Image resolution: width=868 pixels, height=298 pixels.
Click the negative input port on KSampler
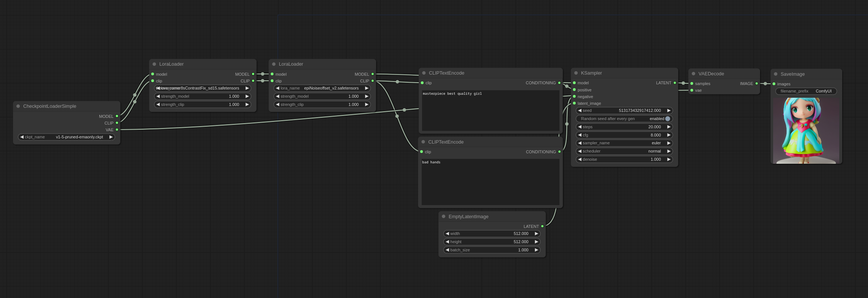click(x=574, y=97)
